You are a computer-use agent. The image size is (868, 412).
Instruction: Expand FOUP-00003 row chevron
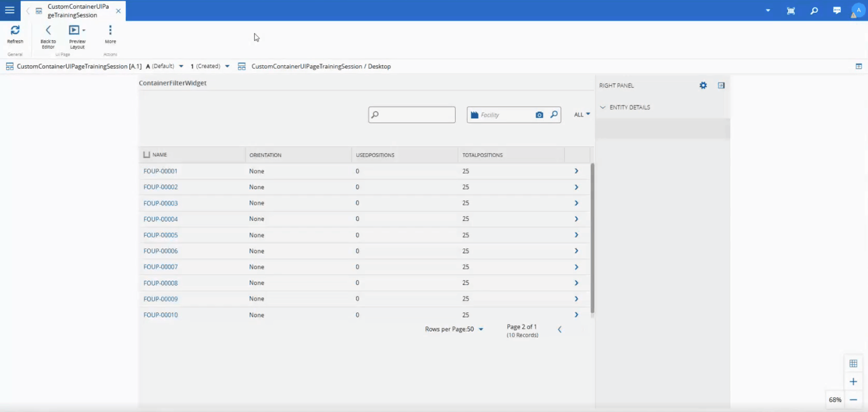tap(576, 203)
